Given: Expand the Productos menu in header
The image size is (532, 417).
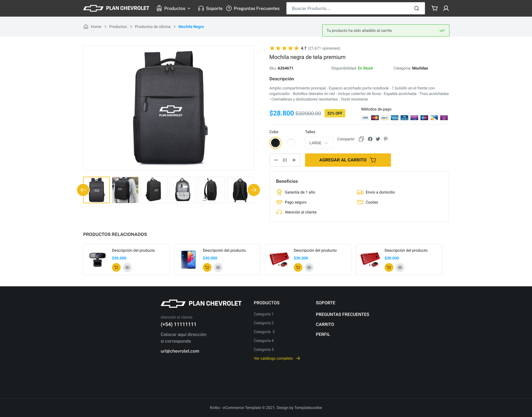Looking at the screenshot, I should tap(174, 8).
